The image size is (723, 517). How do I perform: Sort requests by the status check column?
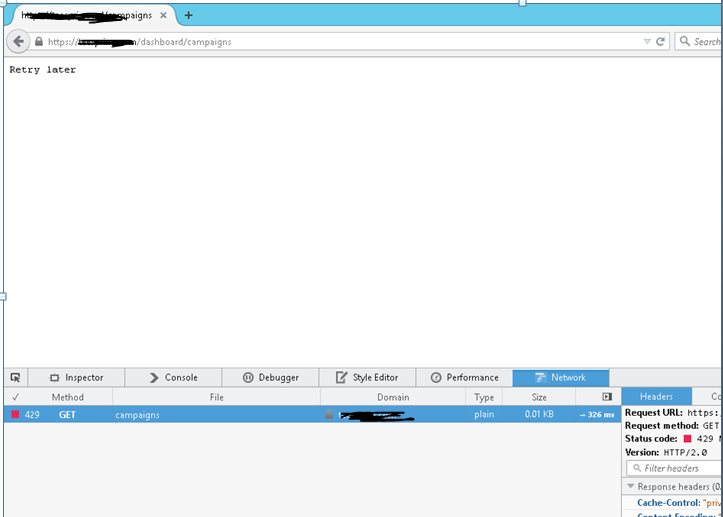(x=15, y=397)
